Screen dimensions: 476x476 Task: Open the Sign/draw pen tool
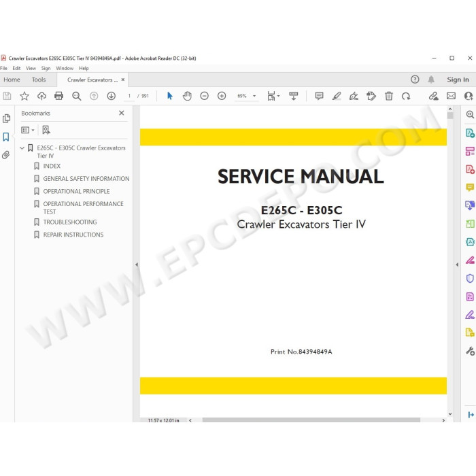[x=354, y=97]
